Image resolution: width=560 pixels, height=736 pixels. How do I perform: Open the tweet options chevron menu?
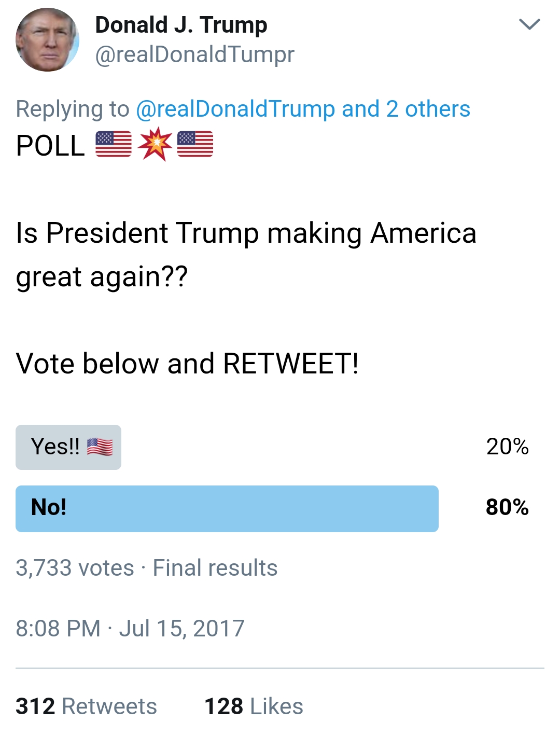point(529,24)
